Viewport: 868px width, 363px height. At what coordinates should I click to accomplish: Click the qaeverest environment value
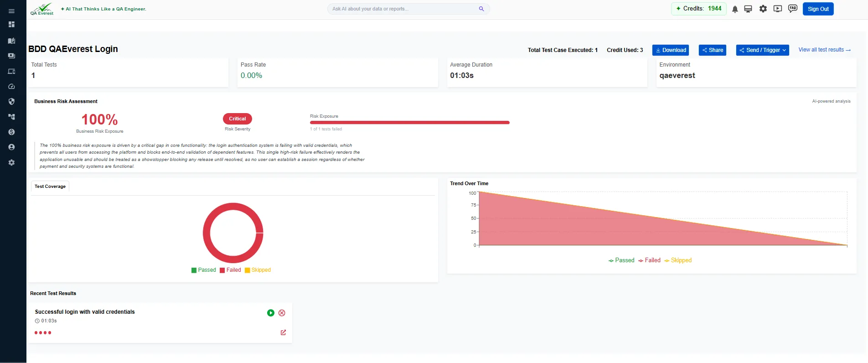(x=677, y=76)
